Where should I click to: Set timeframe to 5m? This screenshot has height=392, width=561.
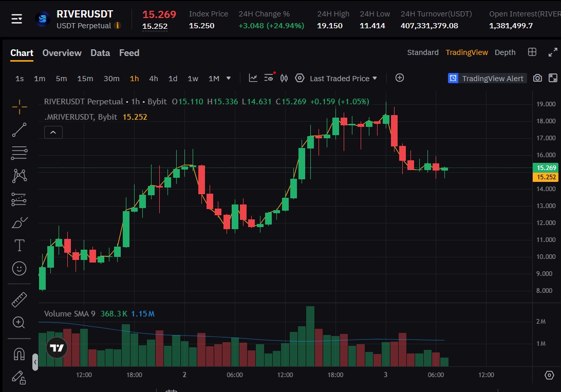pyautogui.click(x=61, y=78)
